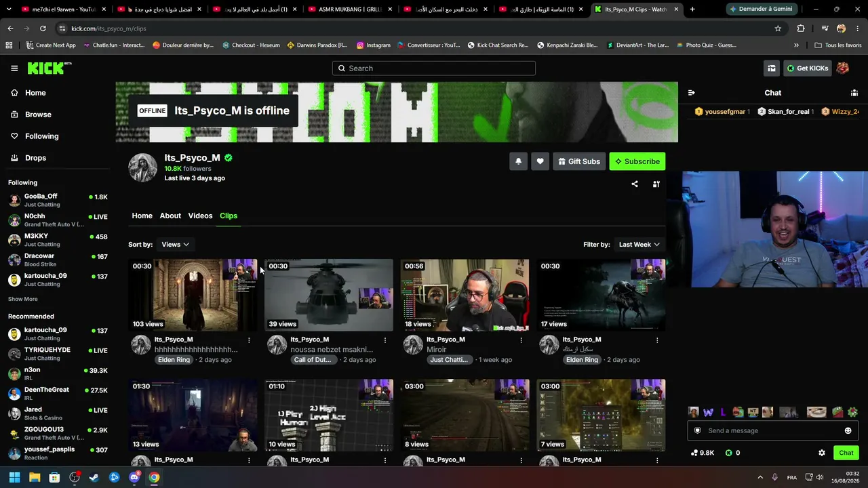Viewport: 868px width, 488px height.
Task: Select the Clips tab
Action: click(x=229, y=216)
